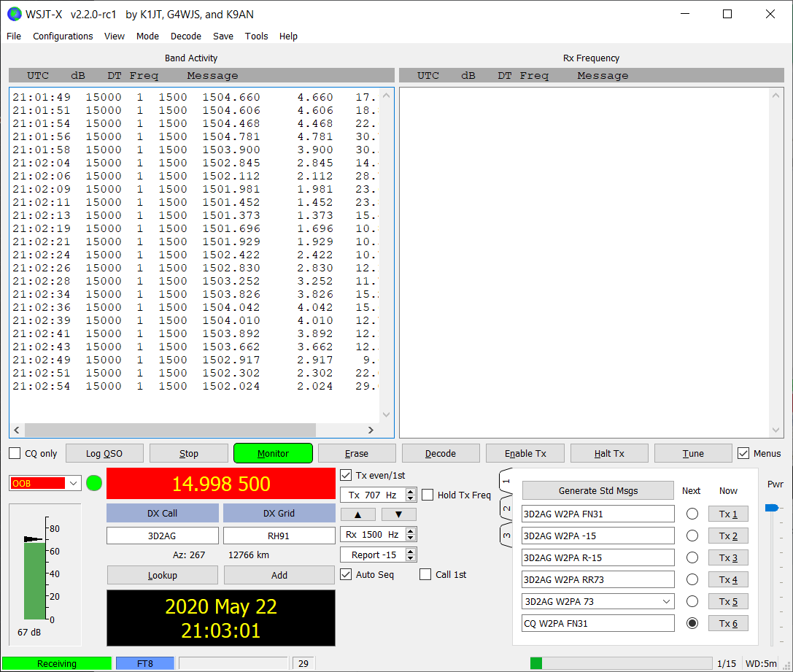This screenshot has width=793, height=672.
Task: Click the green status indicator circle
Action: [x=94, y=483]
